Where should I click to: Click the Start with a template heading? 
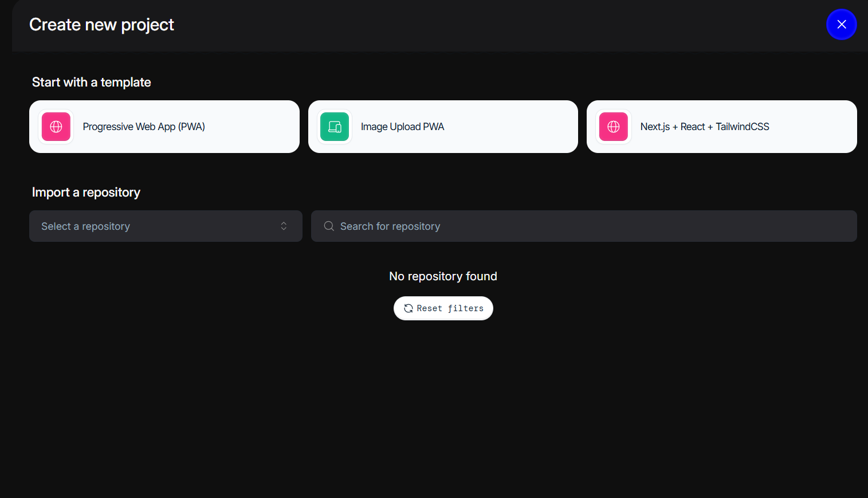tap(92, 82)
